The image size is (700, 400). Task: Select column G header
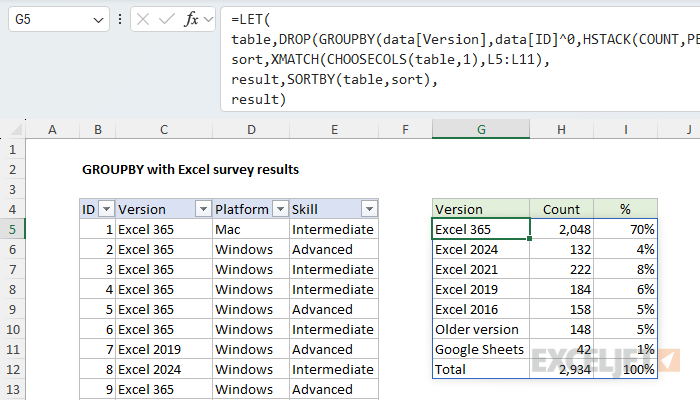[481, 129]
